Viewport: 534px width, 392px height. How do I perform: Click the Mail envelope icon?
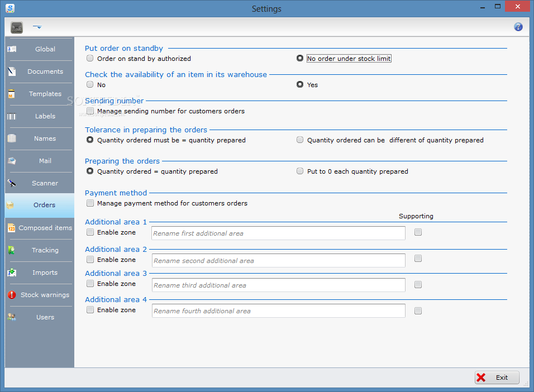12,161
